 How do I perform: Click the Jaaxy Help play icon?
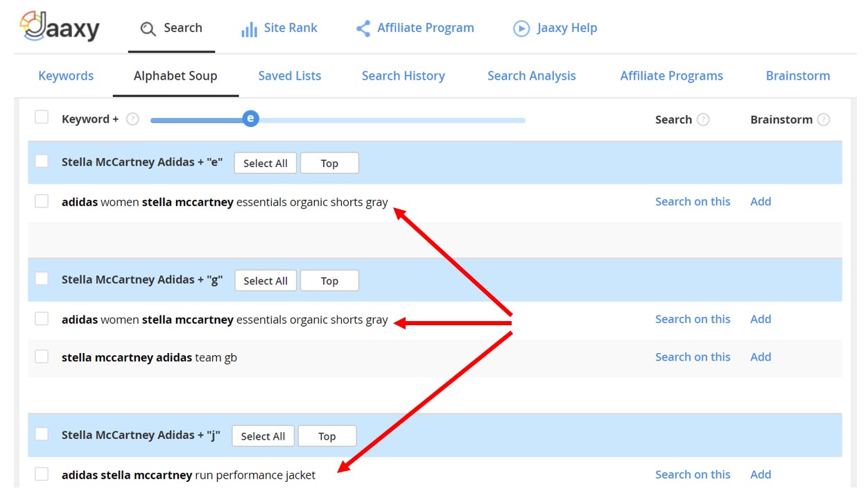[521, 28]
